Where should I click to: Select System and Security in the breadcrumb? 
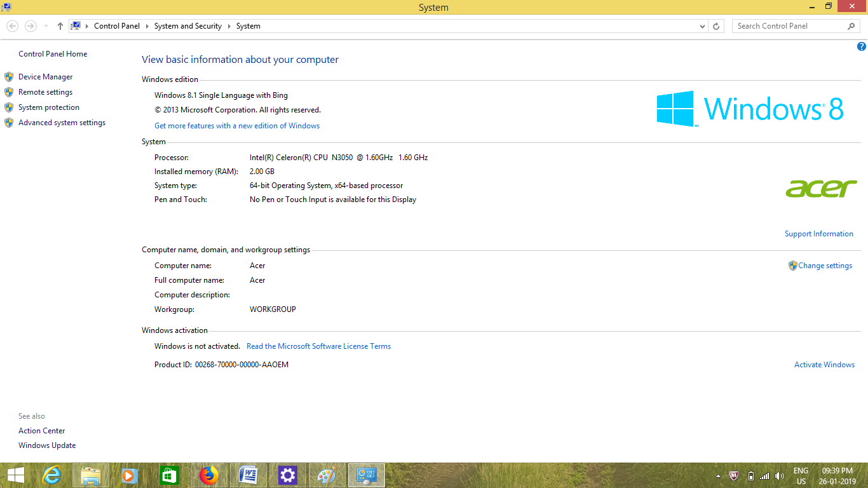pyautogui.click(x=187, y=26)
